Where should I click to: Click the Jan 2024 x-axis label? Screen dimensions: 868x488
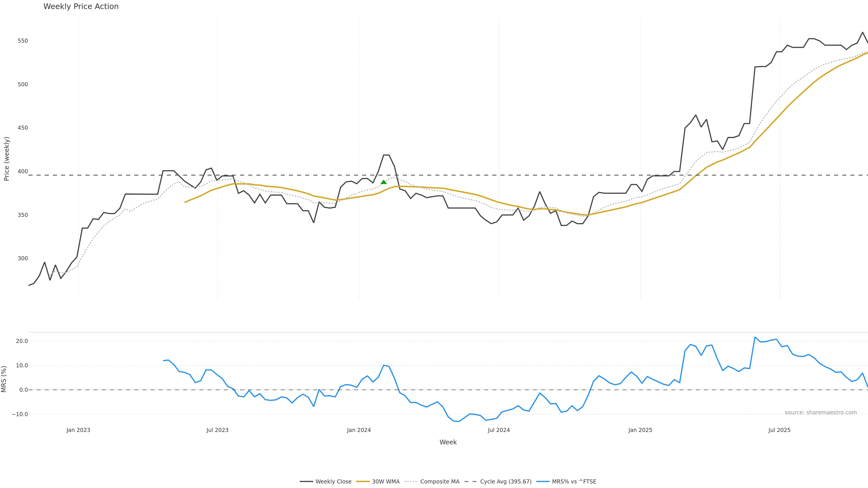359,430
